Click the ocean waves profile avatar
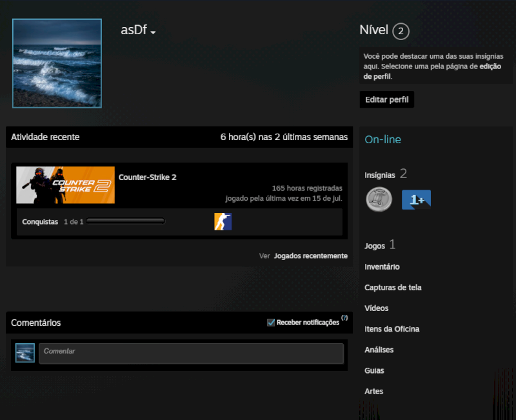Image resolution: width=516 pixels, height=420 pixels. [x=57, y=63]
